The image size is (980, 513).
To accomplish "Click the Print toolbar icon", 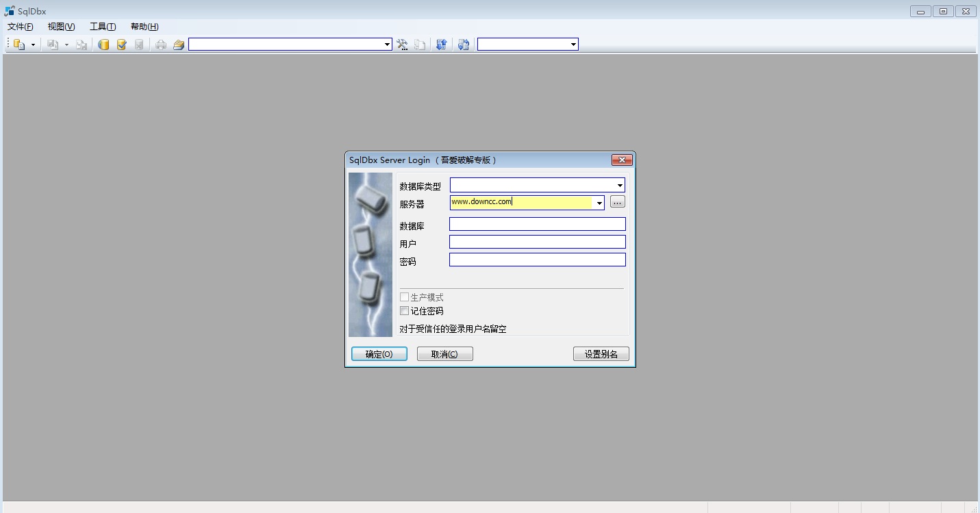I will 162,44.
